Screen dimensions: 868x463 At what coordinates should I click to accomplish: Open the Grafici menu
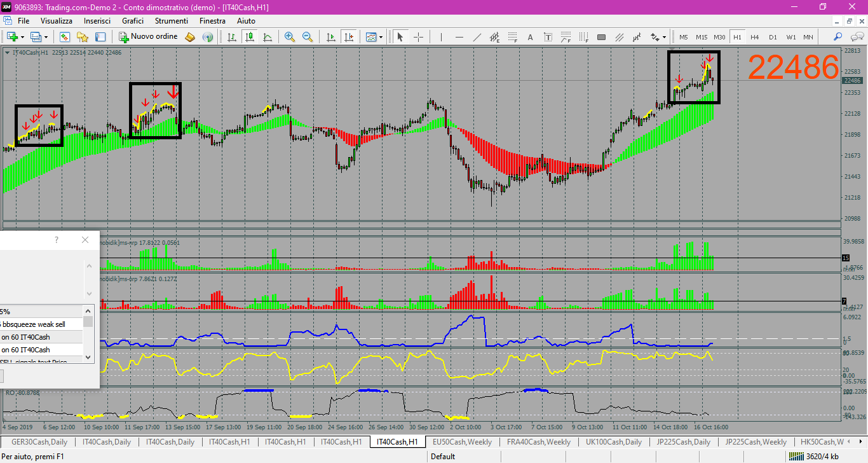[x=133, y=21]
